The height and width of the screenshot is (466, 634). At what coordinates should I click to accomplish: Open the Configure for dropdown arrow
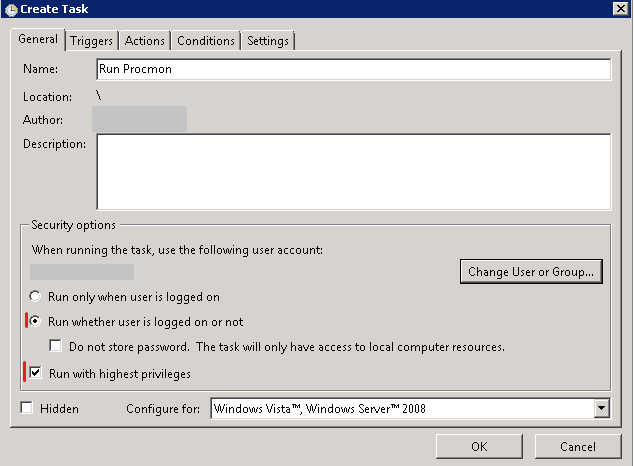click(x=601, y=408)
